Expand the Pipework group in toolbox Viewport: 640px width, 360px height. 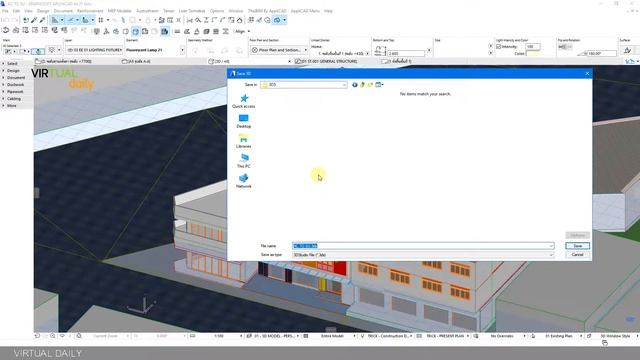(x=15, y=91)
